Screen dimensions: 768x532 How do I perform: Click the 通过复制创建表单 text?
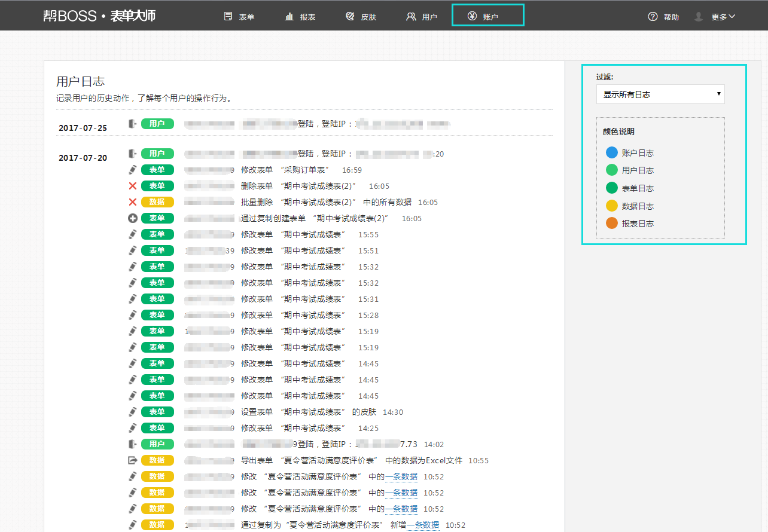pyautogui.click(x=273, y=219)
